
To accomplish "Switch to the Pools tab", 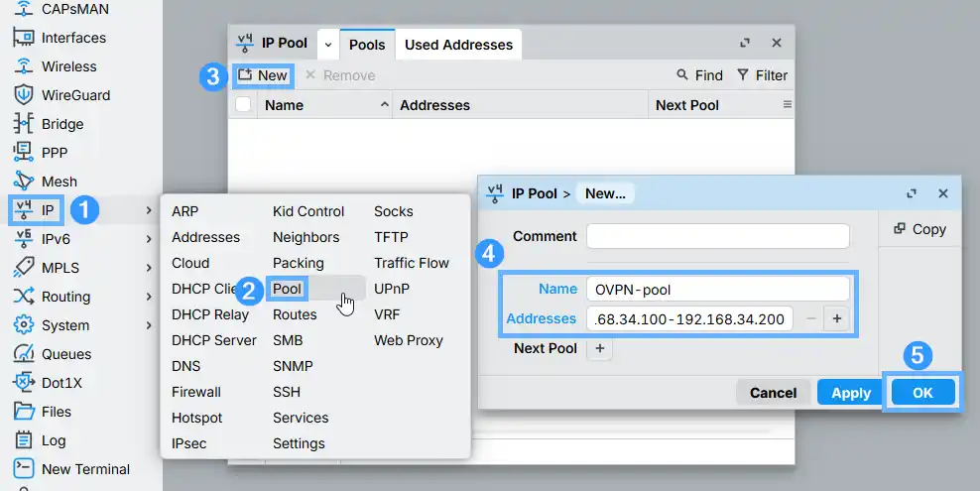I will [367, 45].
